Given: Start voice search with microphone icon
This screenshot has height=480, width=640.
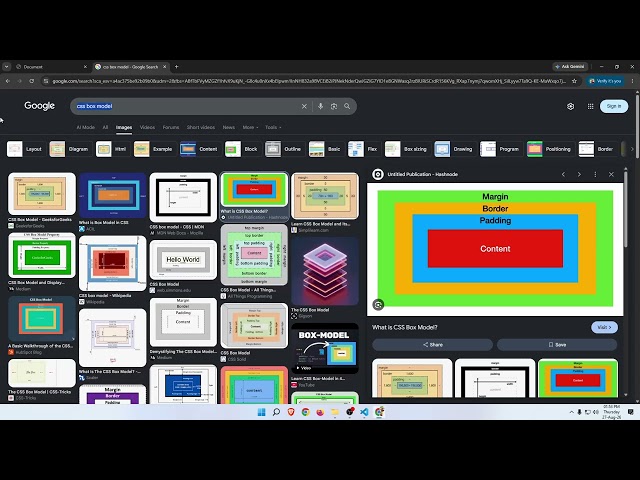Looking at the screenshot, I should pos(320,106).
